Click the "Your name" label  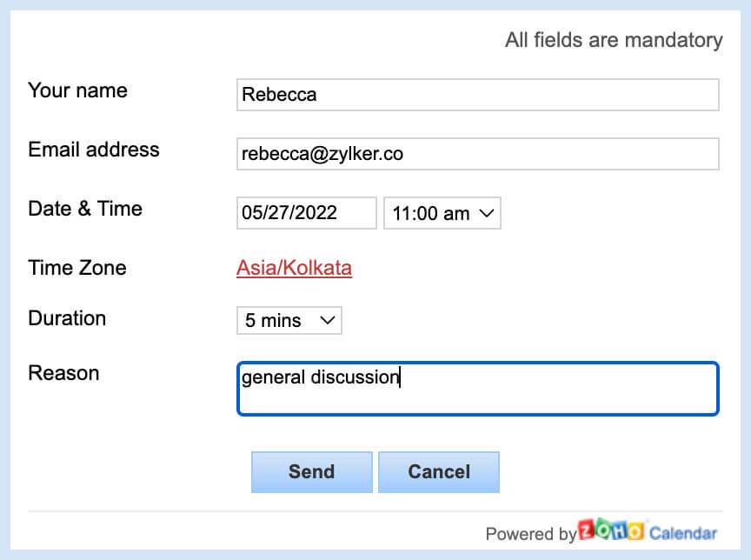click(x=77, y=90)
